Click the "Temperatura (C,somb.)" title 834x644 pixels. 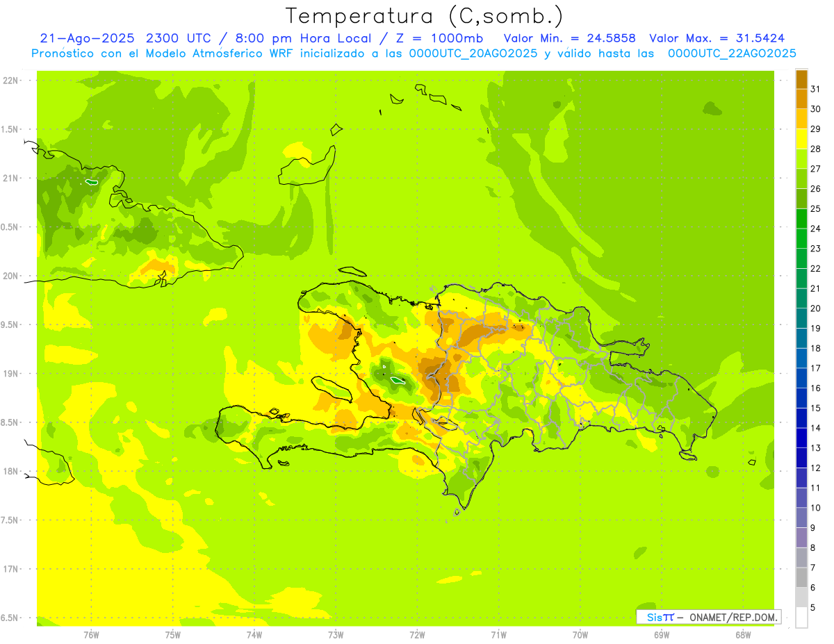click(424, 16)
